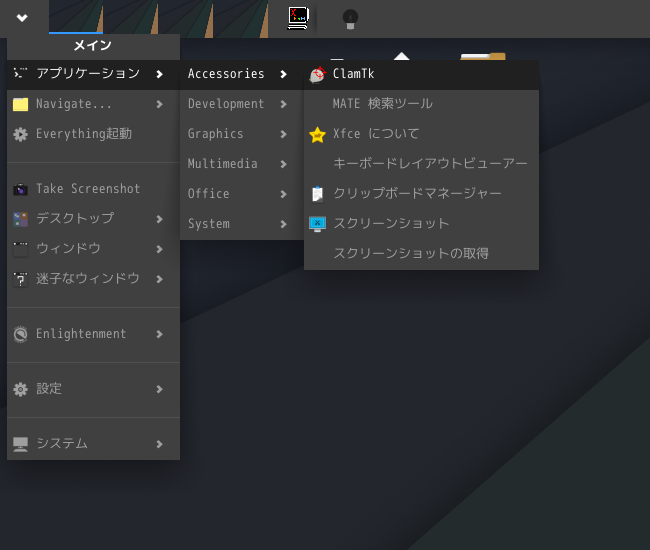Expand the System category submenu arrow
Viewport: 650px width, 550px height.
click(284, 224)
